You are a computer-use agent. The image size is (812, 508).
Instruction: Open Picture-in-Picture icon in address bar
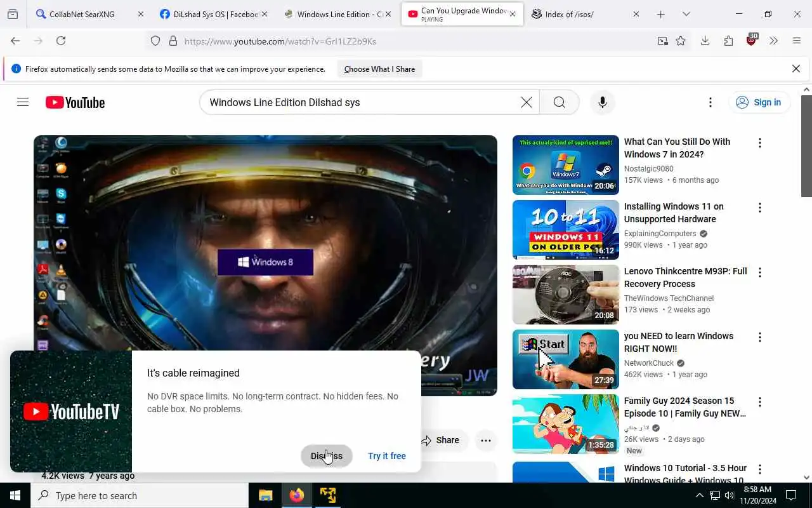pyautogui.click(x=662, y=41)
